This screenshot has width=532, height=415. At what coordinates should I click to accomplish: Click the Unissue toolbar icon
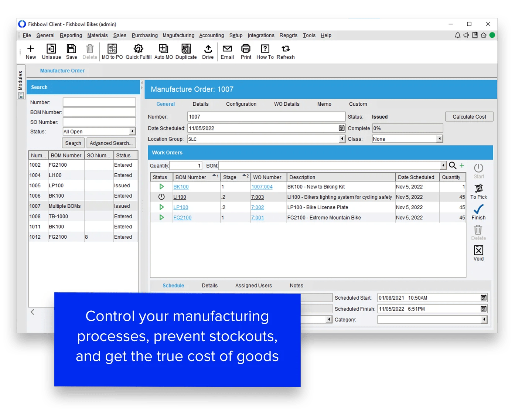point(51,52)
